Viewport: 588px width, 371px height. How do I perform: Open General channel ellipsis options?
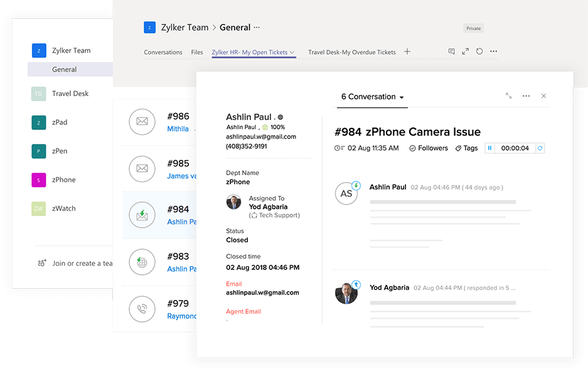click(x=257, y=28)
